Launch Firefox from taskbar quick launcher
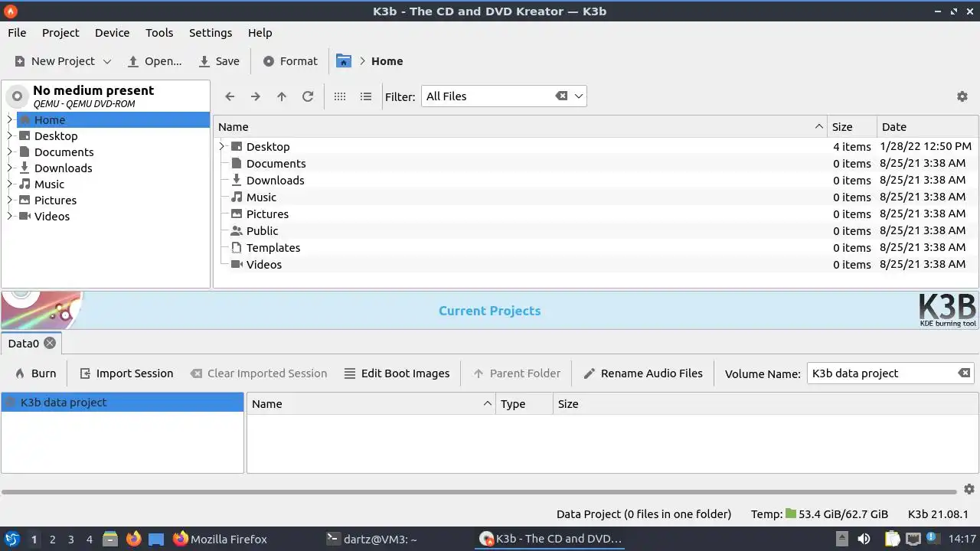Screen dimensions: 980x551 pos(134,539)
